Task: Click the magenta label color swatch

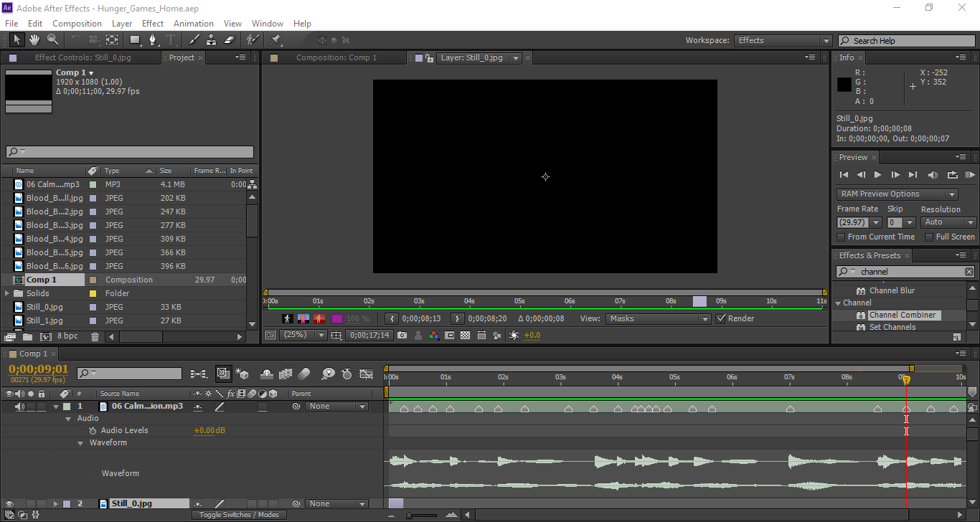Action: click(x=336, y=318)
